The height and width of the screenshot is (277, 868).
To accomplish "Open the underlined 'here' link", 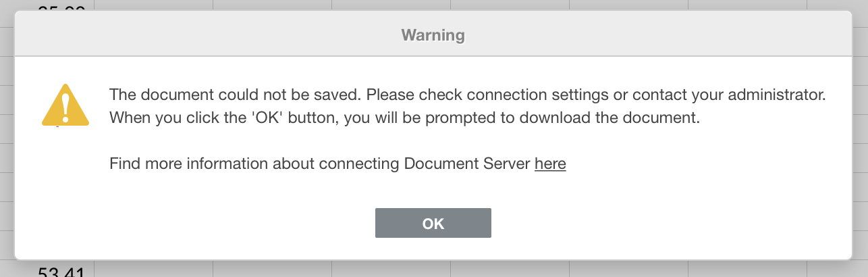I will (550, 163).
